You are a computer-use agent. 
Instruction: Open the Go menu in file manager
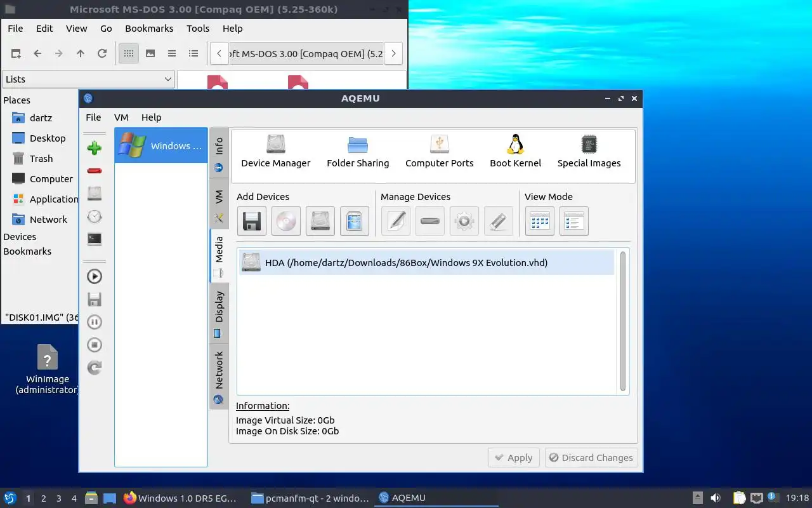(x=106, y=29)
